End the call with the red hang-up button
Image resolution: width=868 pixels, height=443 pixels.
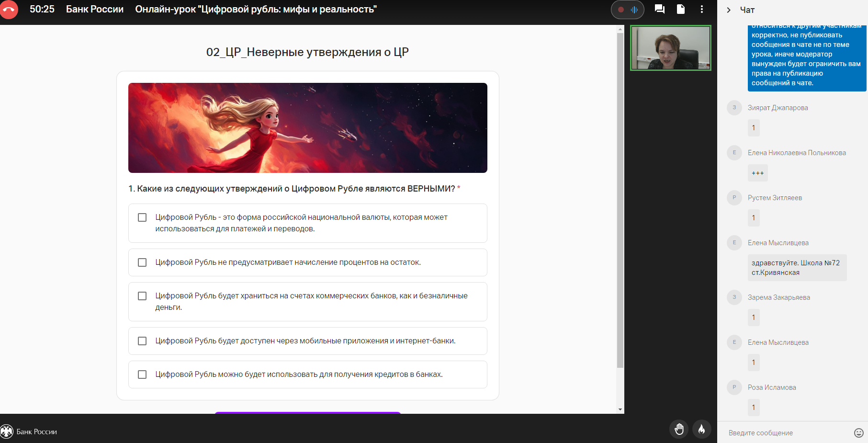[x=9, y=10]
